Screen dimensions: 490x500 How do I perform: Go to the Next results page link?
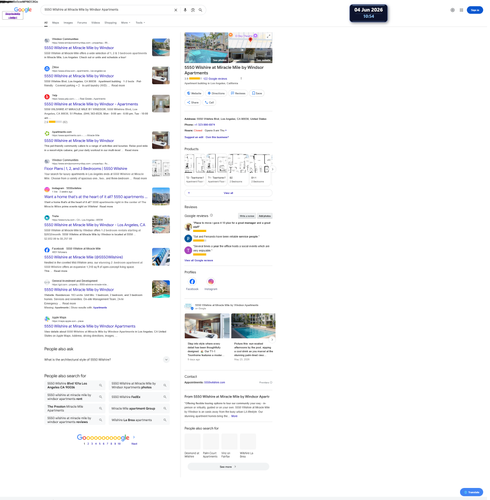point(134,444)
